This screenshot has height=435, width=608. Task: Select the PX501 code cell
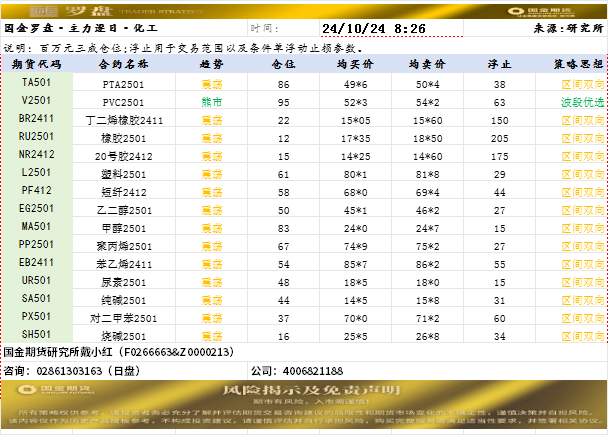(x=36, y=316)
